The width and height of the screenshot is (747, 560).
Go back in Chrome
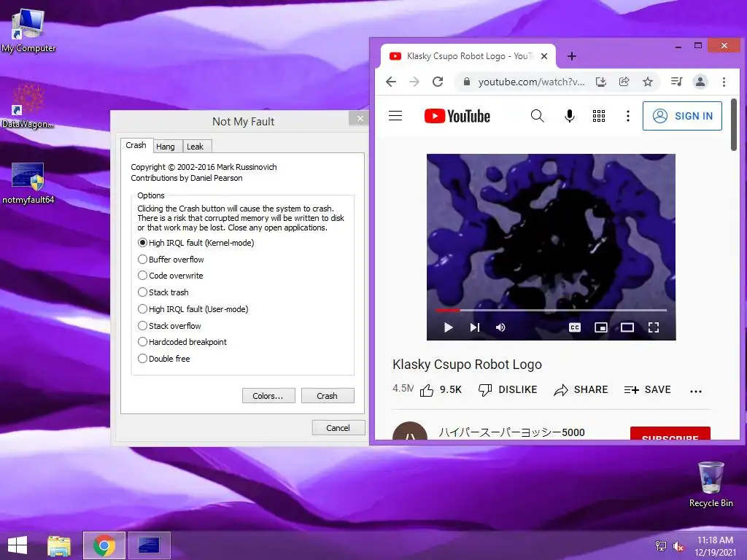(391, 82)
